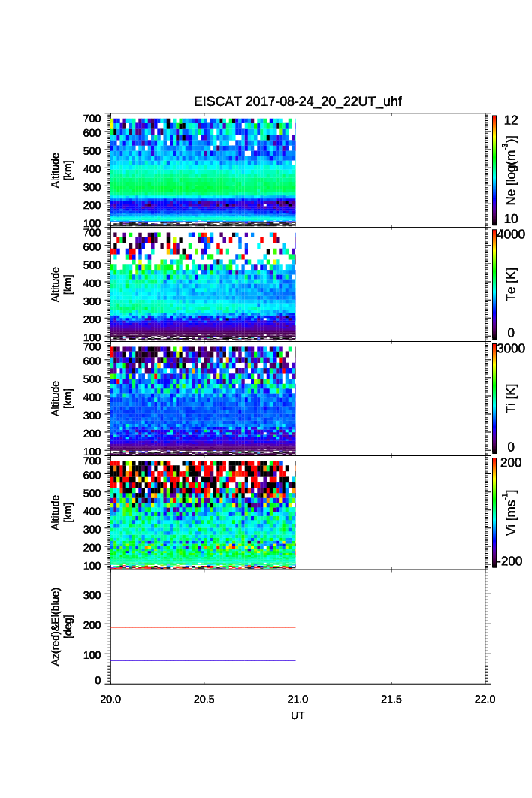Click the Vi ion velocity color bar
Image resolution: width=532 pixels, height=798 pixels.
(x=494, y=512)
